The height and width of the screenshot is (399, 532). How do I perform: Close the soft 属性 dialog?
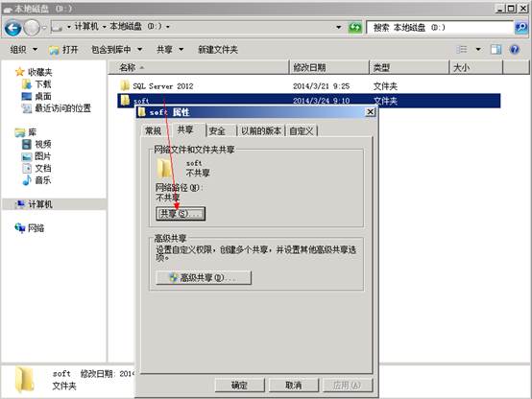point(371,112)
